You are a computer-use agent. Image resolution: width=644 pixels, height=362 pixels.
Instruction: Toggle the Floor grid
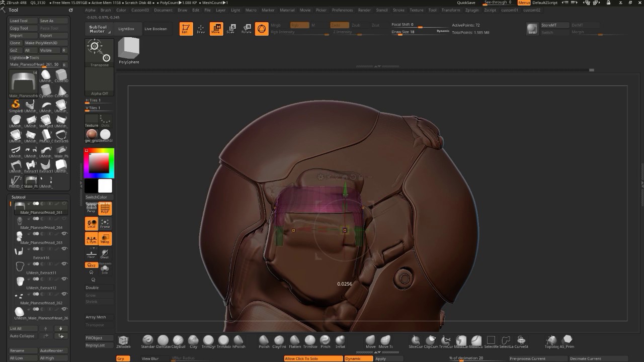[x=91, y=254]
